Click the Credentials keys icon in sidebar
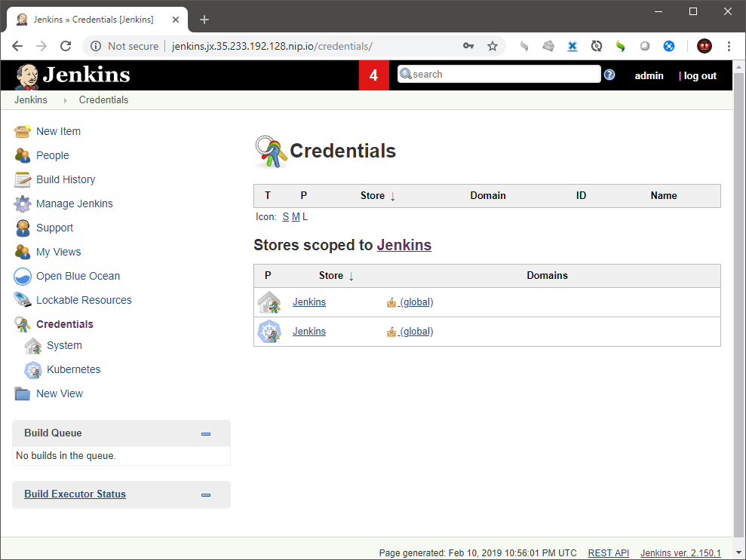 (x=23, y=324)
